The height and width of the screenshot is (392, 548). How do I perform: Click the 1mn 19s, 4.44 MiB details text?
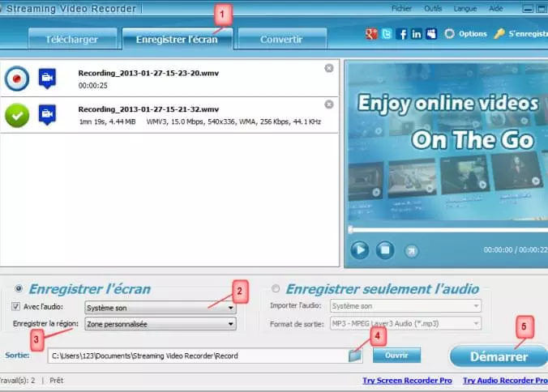click(x=107, y=121)
